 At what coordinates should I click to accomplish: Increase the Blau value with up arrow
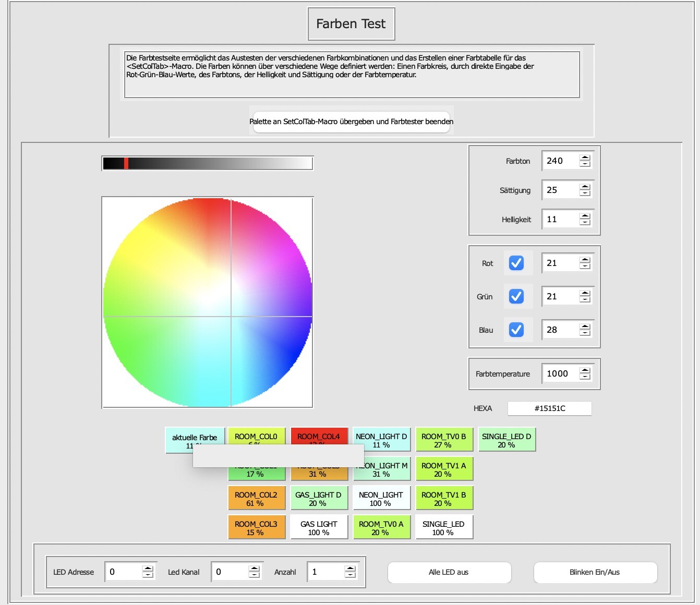(585, 326)
